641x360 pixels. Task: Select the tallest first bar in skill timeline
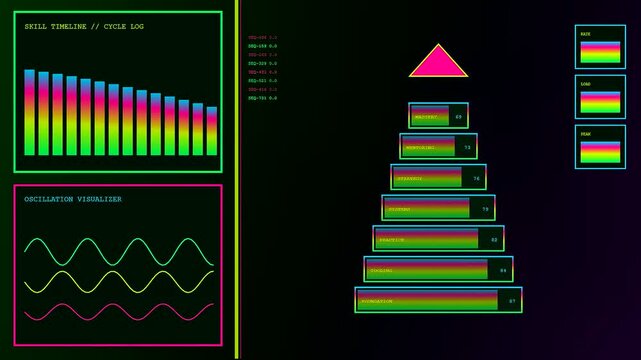click(x=29, y=112)
